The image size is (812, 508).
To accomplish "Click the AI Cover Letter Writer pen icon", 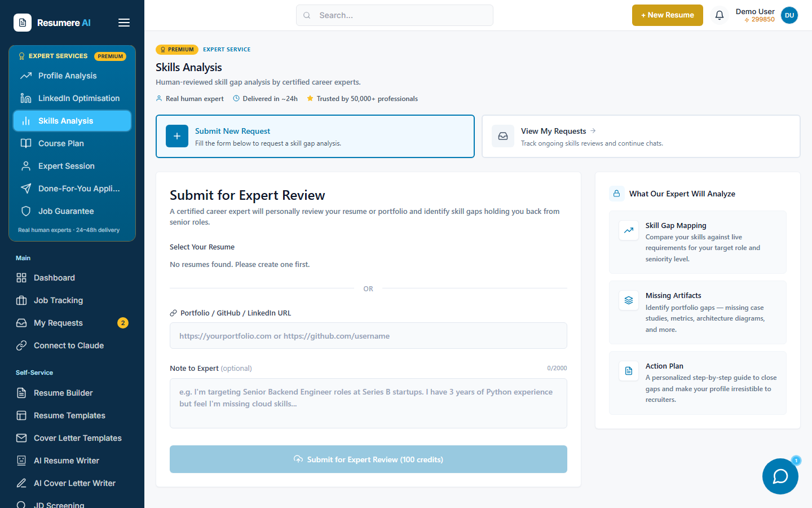I will [x=21, y=483].
